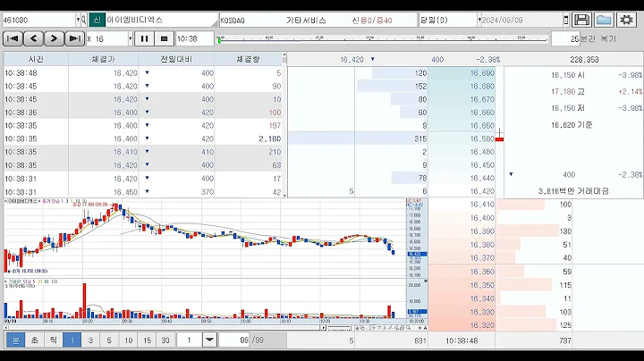Image resolution: width=644 pixels, height=361 pixels.
Task: Click the green timeline position marker
Action: click(219, 40)
